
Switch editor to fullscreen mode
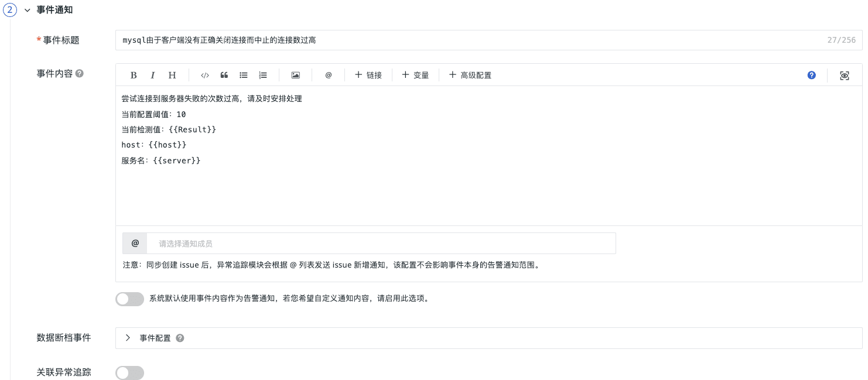(x=844, y=75)
